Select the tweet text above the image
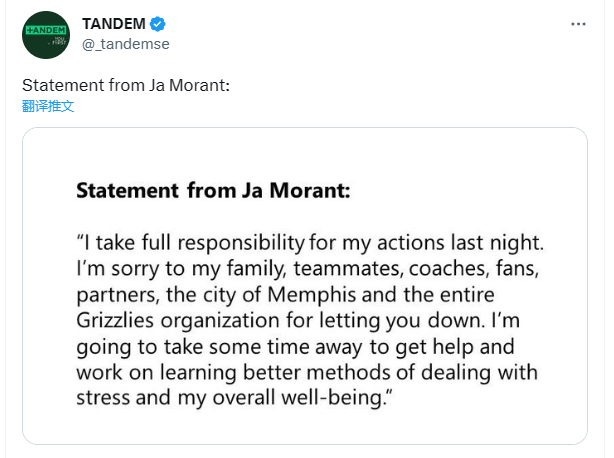 click(126, 86)
